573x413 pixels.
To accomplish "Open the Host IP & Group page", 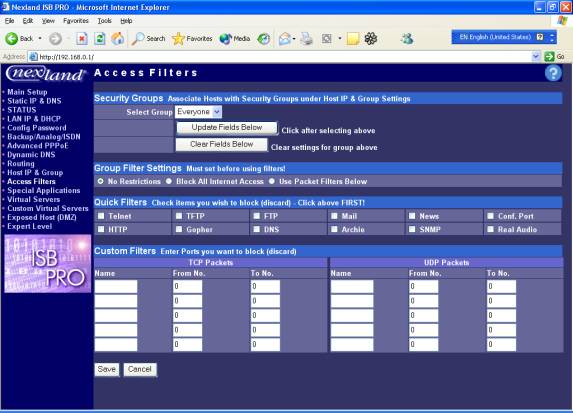I will pyautogui.click(x=35, y=173).
